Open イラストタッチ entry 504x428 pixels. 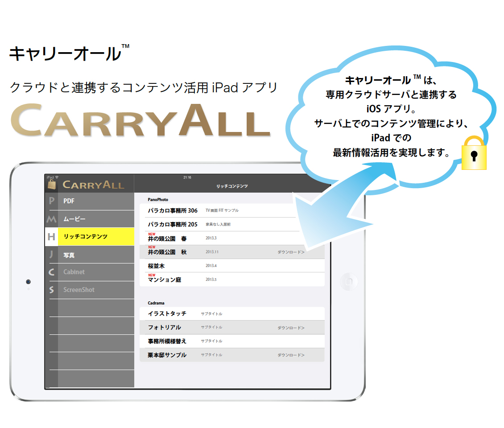click(232, 313)
